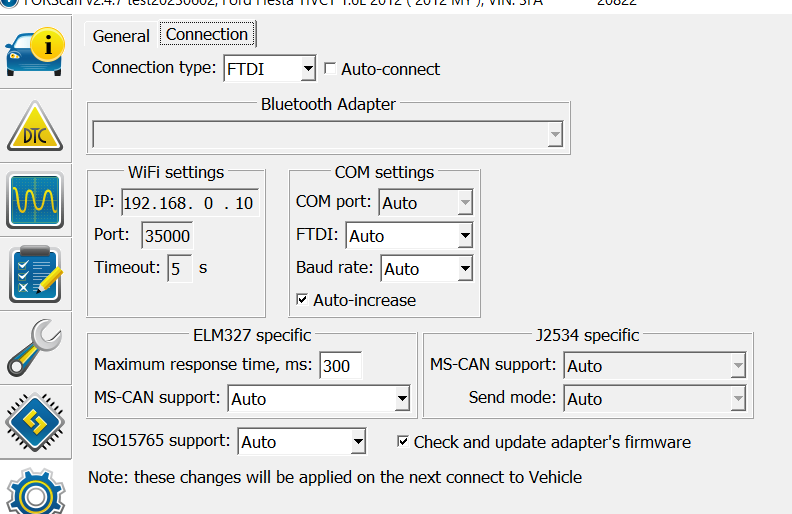Viewport: 792px width, 514px height.
Task: Open the wrench service procedures section
Action: click(34, 347)
